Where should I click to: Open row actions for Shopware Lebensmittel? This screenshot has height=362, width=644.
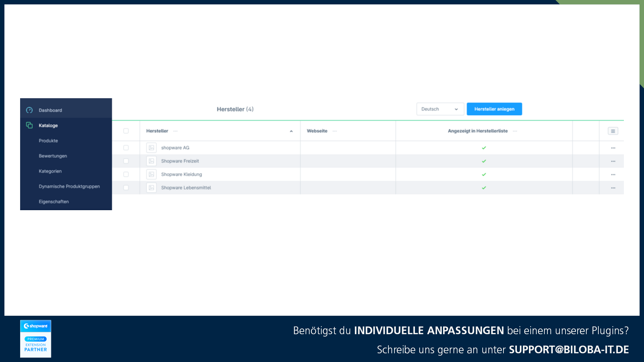tap(613, 188)
